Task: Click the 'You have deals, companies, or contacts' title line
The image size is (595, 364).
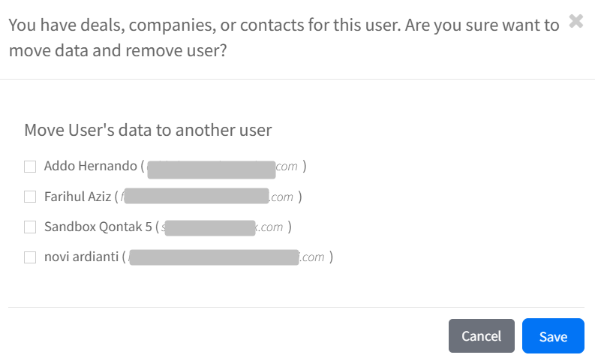Action: [284, 25]
